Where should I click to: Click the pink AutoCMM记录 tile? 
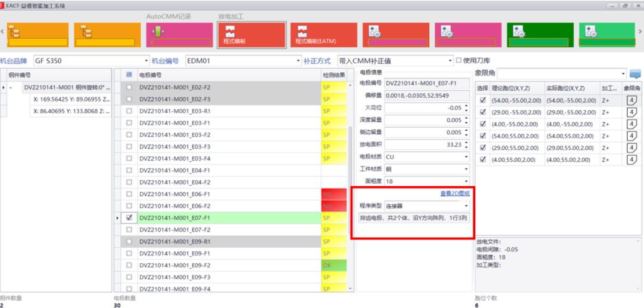pos(179,35)
